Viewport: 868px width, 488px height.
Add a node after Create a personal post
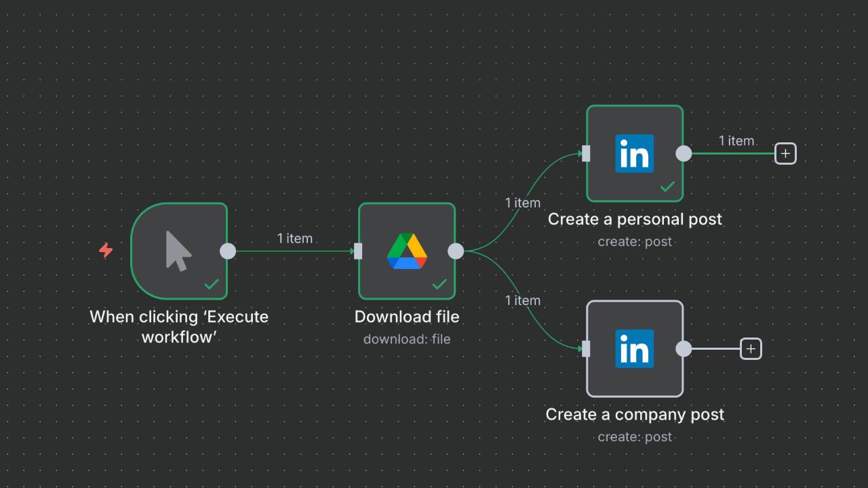(x=785, y=154)
